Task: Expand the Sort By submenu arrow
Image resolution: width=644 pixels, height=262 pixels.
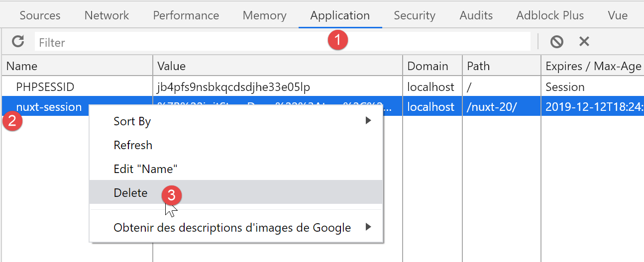Action: (x=368, y=121)
